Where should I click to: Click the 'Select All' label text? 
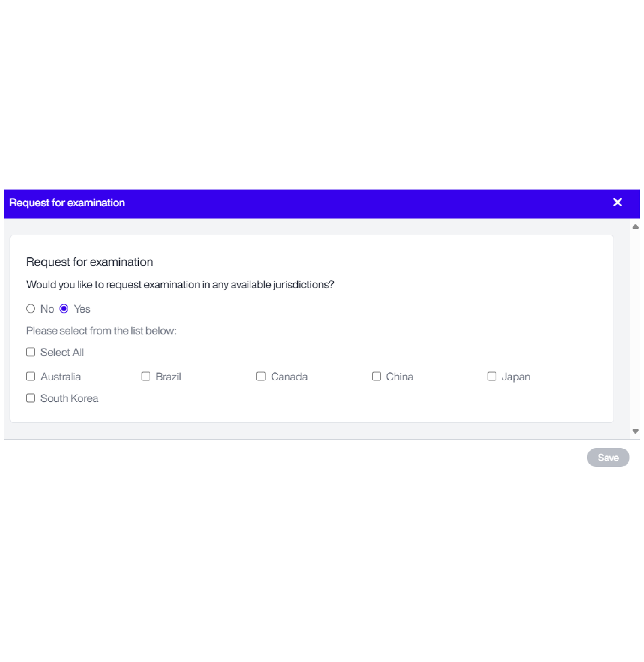(x=62, y=352)
